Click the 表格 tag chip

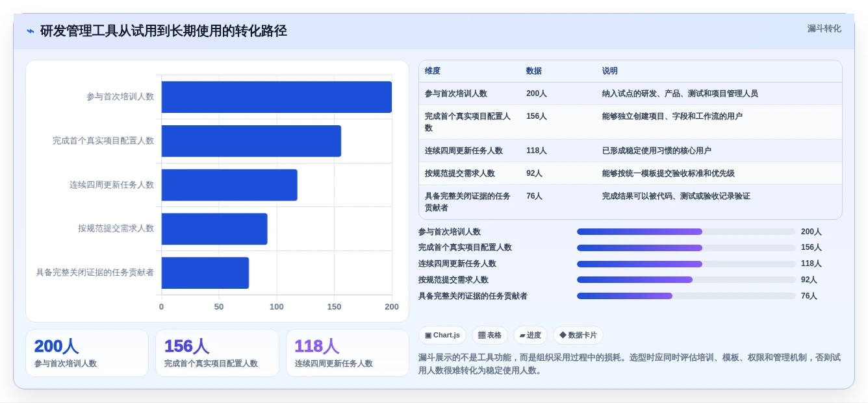490,335
